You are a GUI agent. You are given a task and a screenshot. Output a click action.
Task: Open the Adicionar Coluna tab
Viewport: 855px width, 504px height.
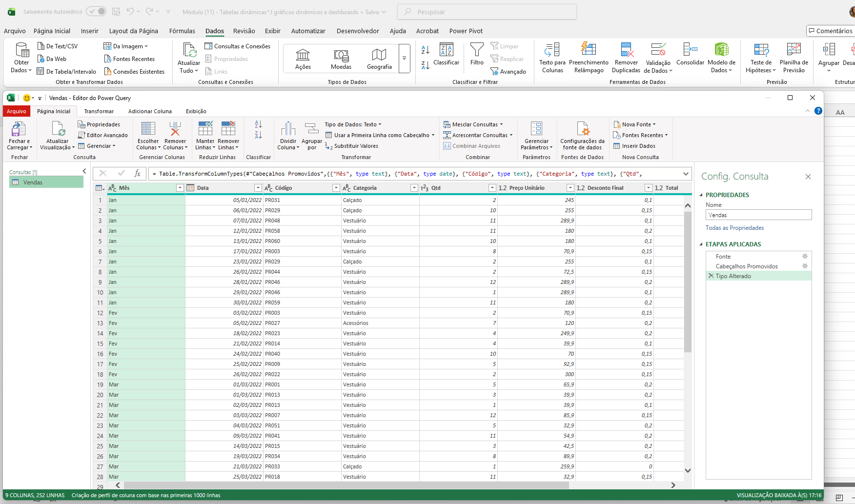150,111
